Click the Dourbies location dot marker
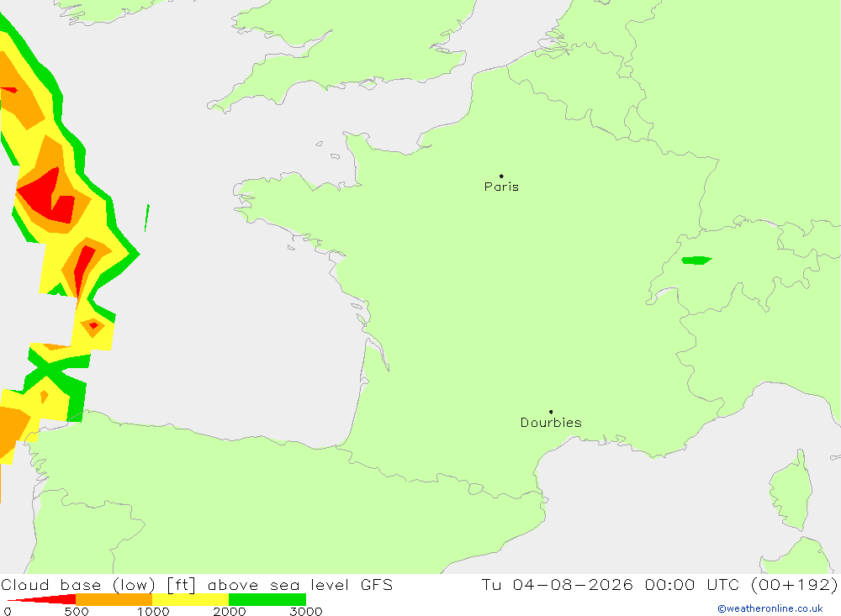The width and height of the screenshot is (841, 616). tap(551, 412)
